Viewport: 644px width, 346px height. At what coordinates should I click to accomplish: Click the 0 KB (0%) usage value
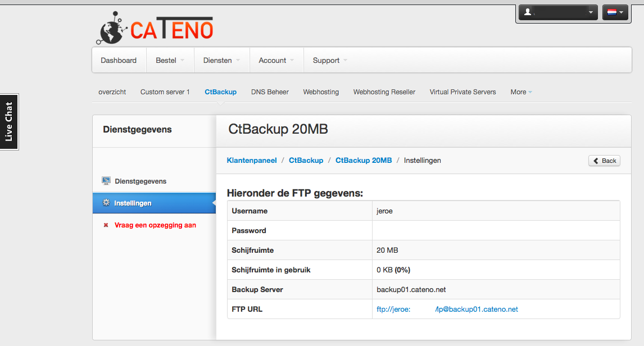coord(393,270)
